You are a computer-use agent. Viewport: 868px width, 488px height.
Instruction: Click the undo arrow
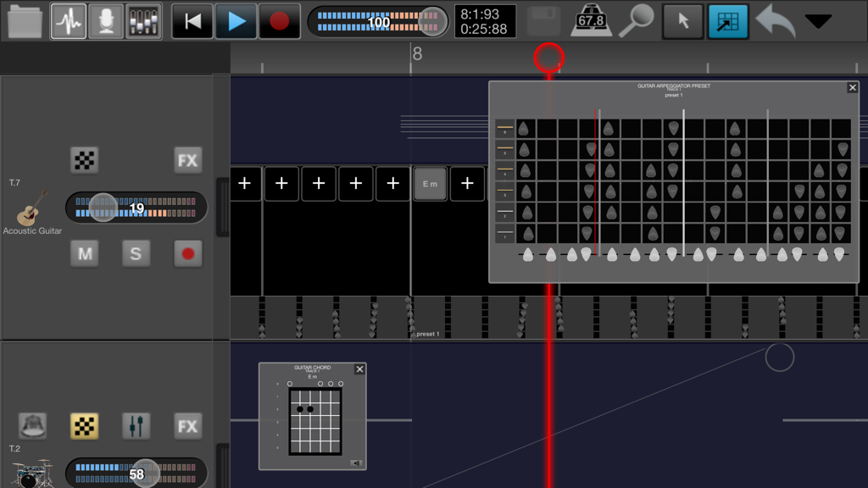tap(774, 20)
